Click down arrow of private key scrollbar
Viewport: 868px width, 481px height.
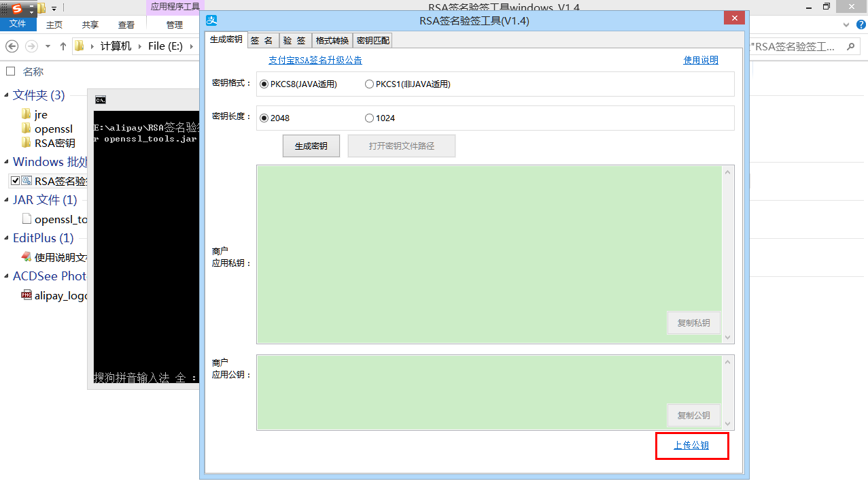(x=728, y=337)
